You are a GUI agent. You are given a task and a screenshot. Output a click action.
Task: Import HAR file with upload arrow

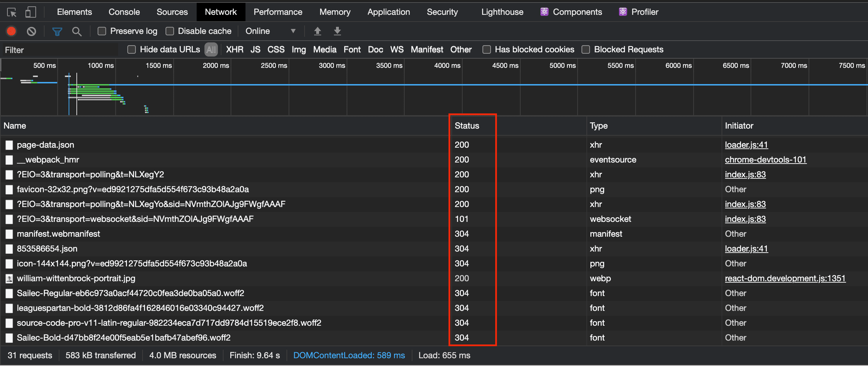pos(318,31)
